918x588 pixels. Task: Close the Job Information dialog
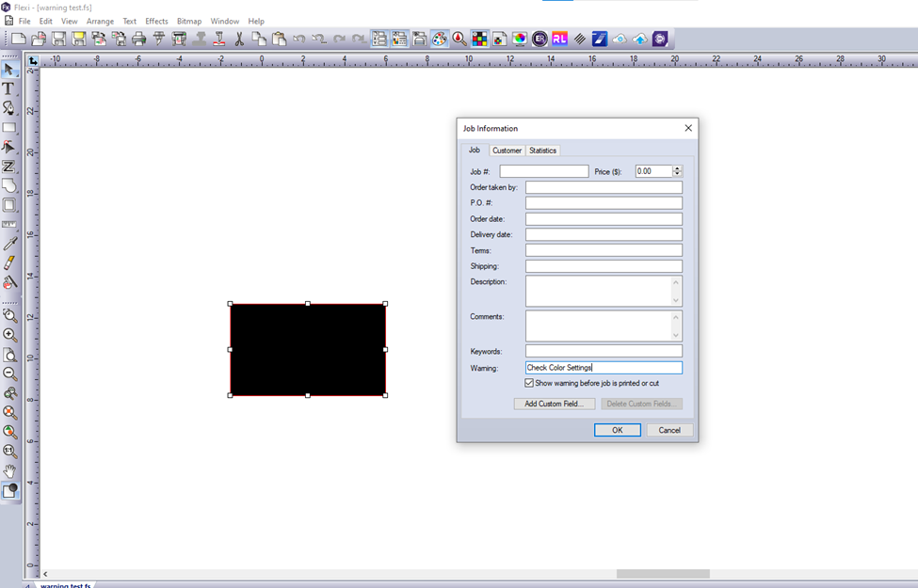coord(688,128)
